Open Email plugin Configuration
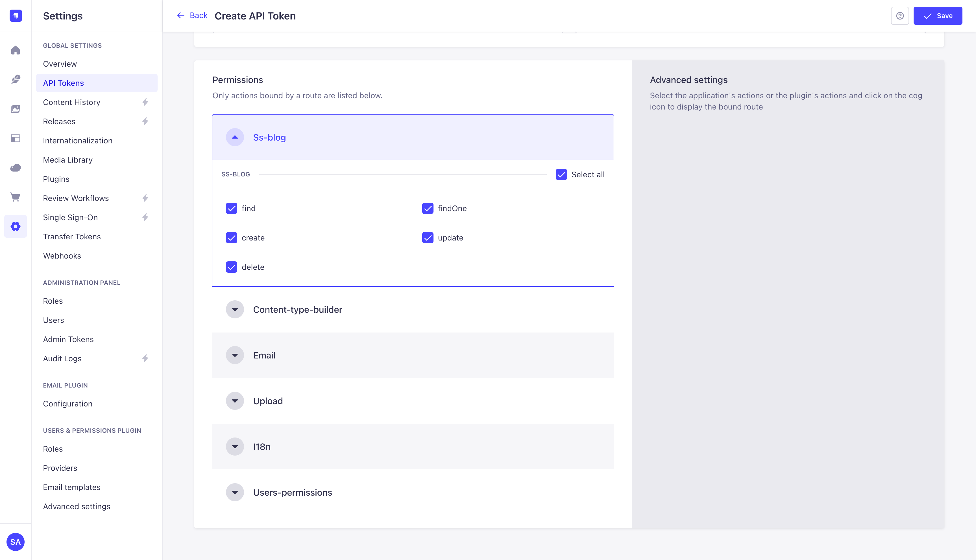The width and height of the screenshot is (976, 560). [97, 404]
